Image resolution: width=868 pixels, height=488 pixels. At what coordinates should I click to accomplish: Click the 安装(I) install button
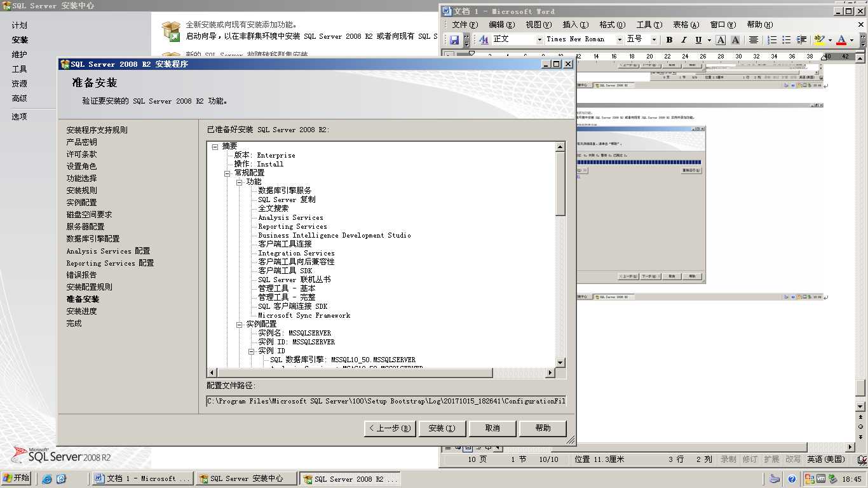click(x=442, y=428)
